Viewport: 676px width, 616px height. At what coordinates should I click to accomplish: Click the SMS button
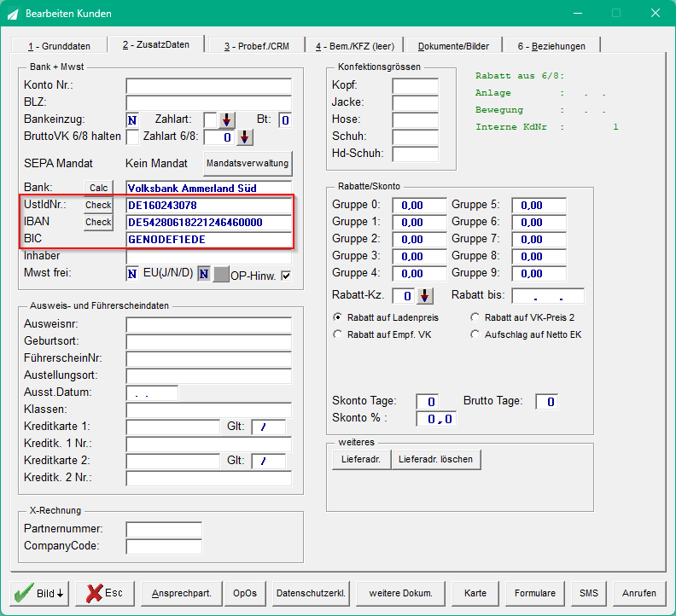589,593
